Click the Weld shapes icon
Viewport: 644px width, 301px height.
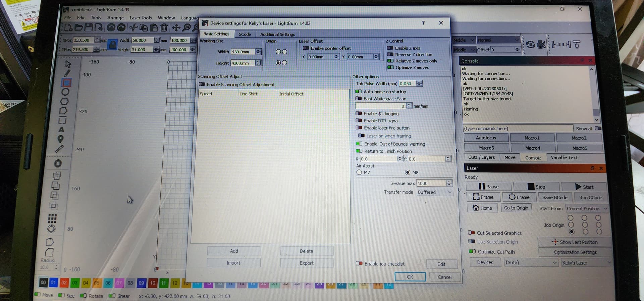(56, 175)
